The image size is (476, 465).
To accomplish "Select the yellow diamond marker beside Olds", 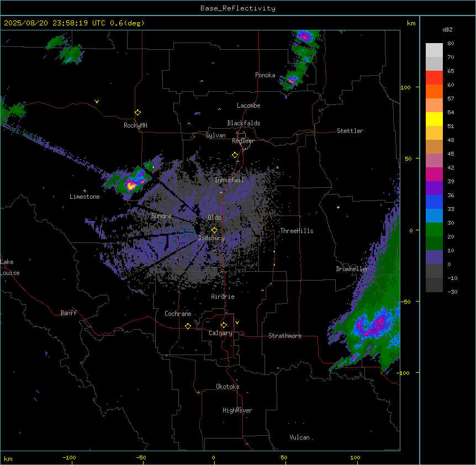I will point(215,230).
